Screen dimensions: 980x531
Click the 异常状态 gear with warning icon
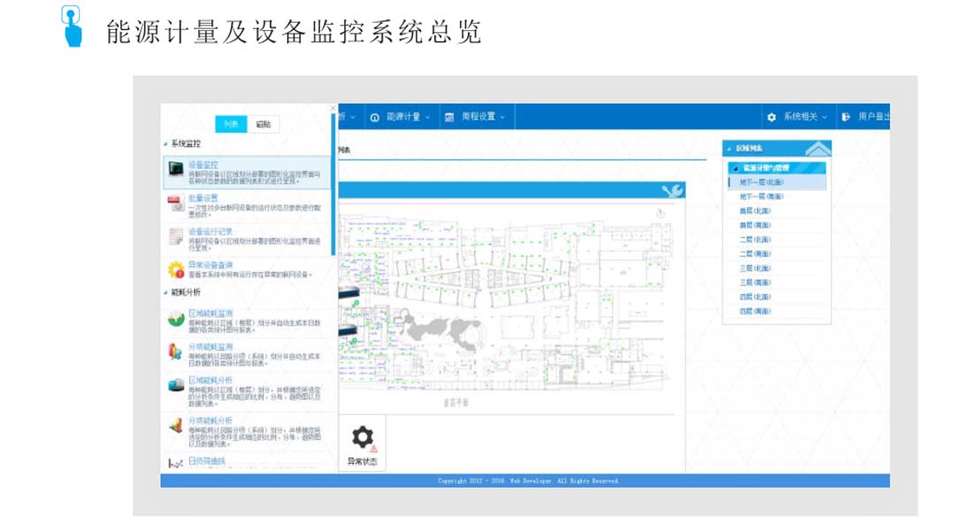[364, 437]
